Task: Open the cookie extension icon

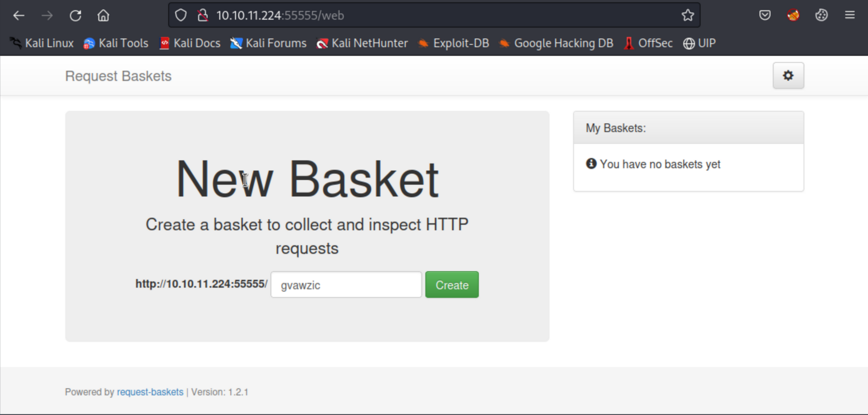Action: tap(821, 15)
